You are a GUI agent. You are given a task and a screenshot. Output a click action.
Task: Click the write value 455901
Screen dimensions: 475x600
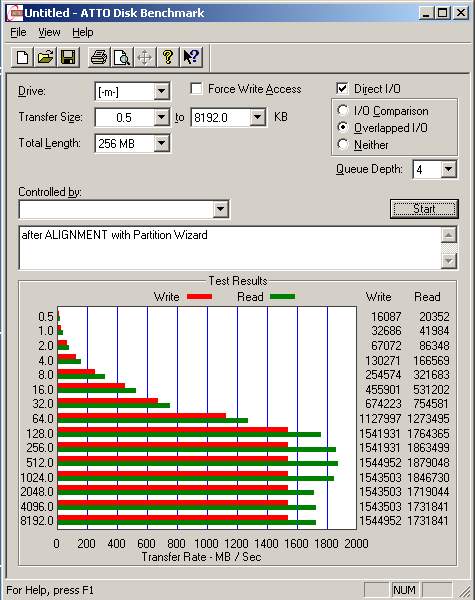[x=383, y=390]
